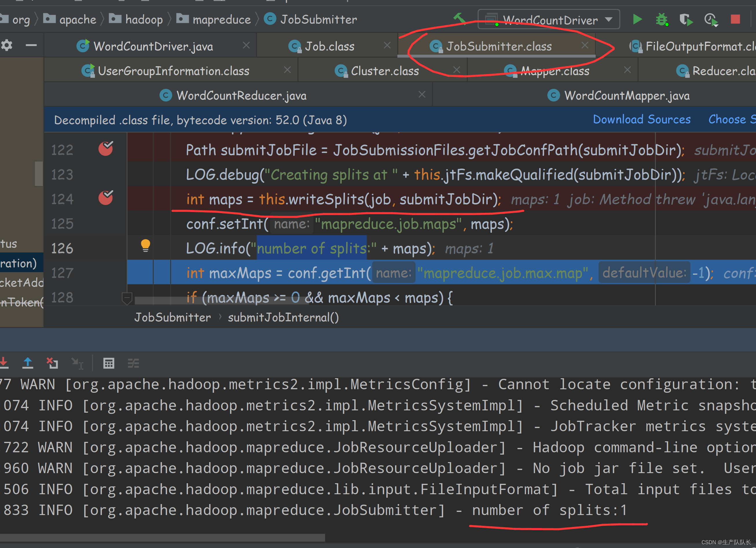The image size is (756, 548).
Task: Collapse the tool window with minus icon
Action: (x=31, y=45)
